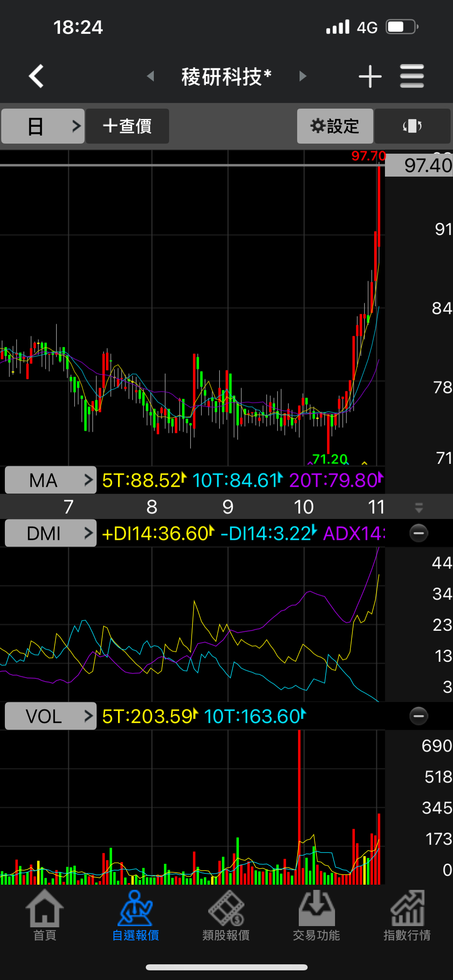Open the 日 period dropdown
The image size is (453, 980).
(x=43, y=126)
